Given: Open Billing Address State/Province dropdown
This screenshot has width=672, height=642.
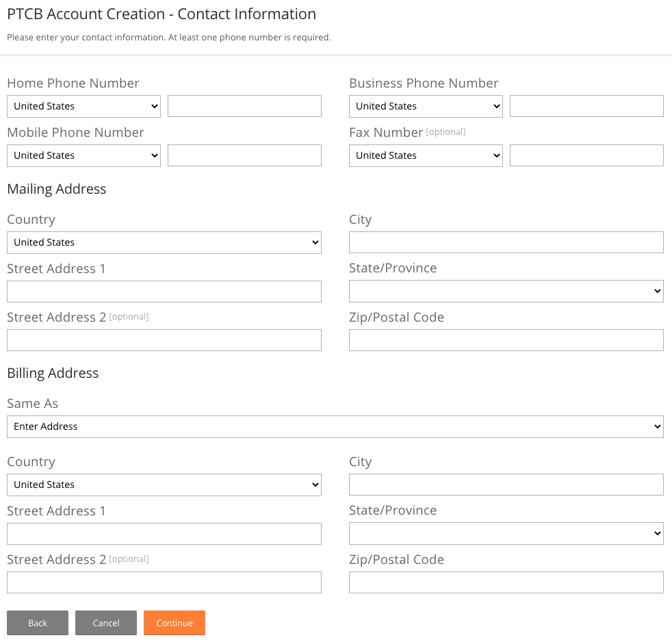Looking at the screenshot, I should (506, 534).
